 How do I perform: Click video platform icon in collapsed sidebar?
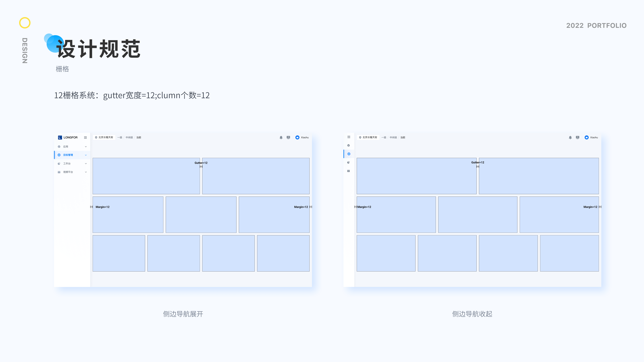point(348,171)
